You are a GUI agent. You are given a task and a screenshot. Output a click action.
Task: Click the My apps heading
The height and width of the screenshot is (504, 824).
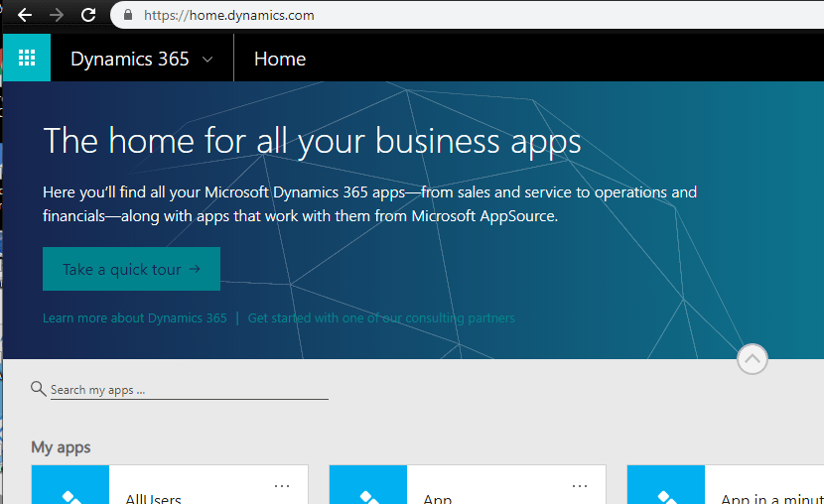[x=61, y=447]
